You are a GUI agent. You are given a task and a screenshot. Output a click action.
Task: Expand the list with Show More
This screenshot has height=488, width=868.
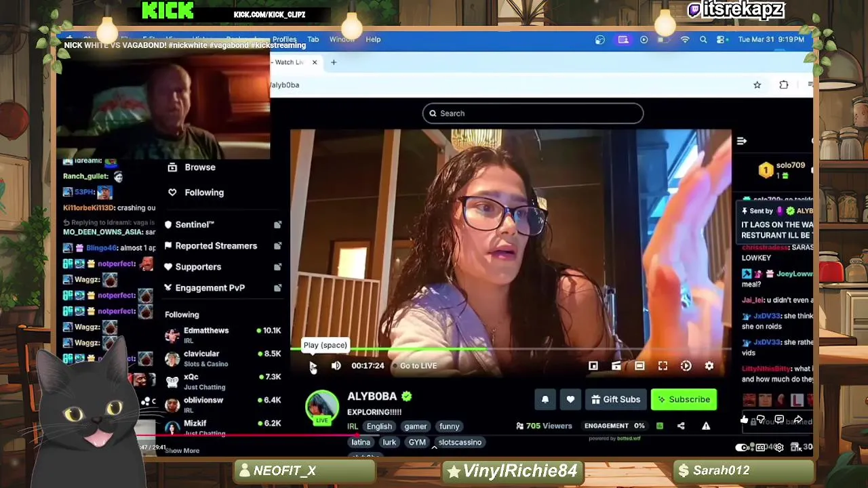(182, 451)
